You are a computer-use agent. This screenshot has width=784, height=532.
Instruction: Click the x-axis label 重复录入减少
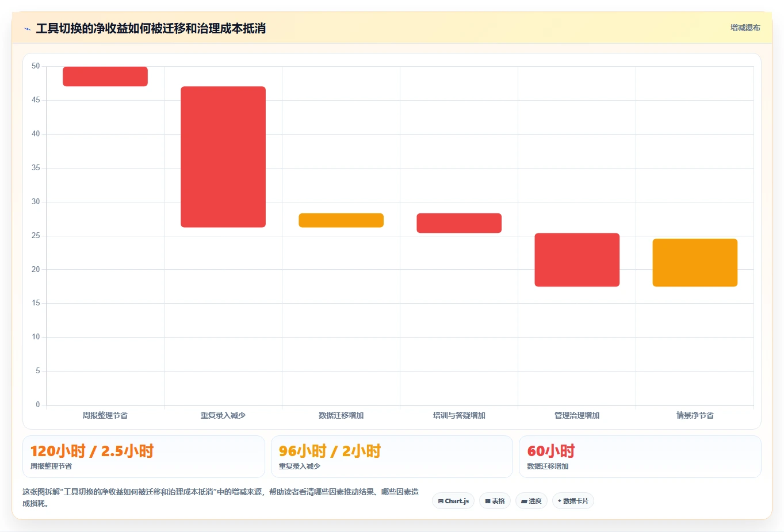click(x=223, y=415)
